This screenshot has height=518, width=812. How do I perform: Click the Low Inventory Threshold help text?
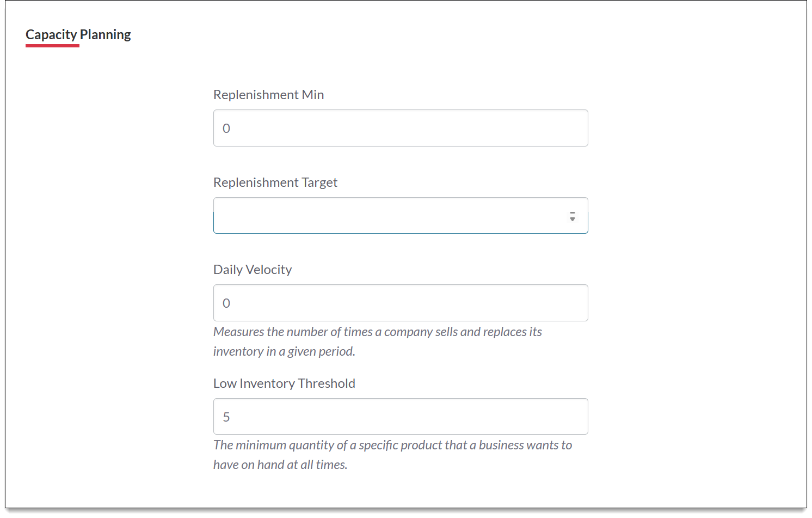point(392,446)
